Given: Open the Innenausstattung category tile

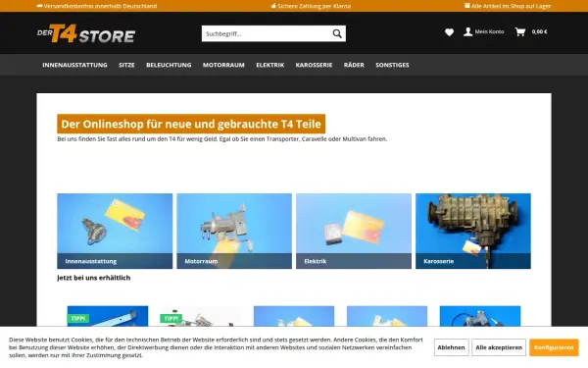Looking at the screenshot, I should pyautogui.click(x=115, y=231).
